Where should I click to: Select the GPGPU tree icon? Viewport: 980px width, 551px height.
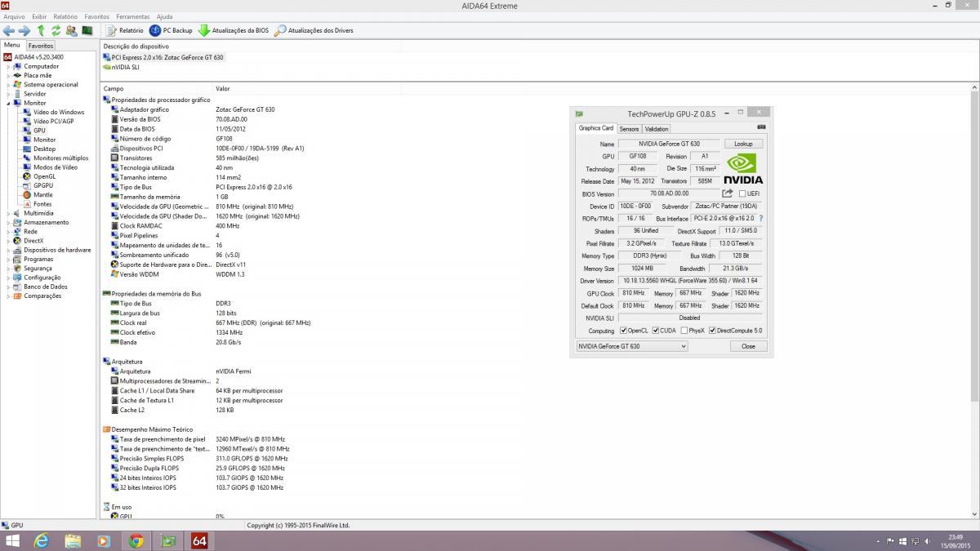[27, 185]
